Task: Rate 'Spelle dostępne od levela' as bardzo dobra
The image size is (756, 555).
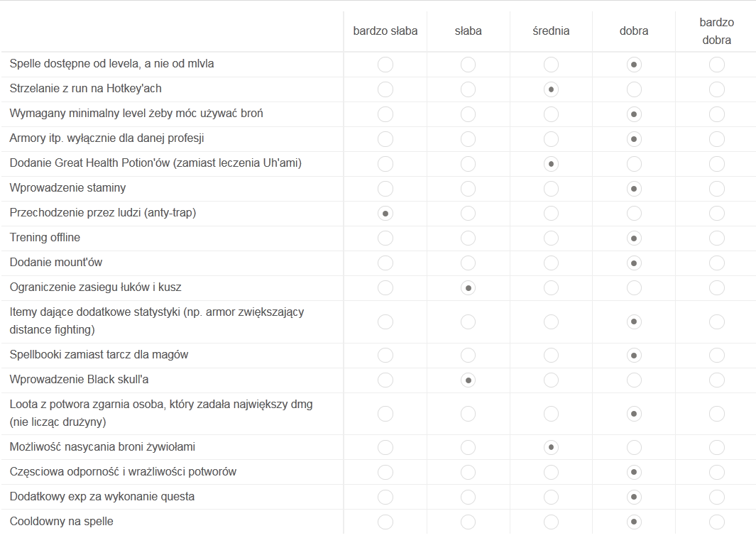Action: [716, 65]
